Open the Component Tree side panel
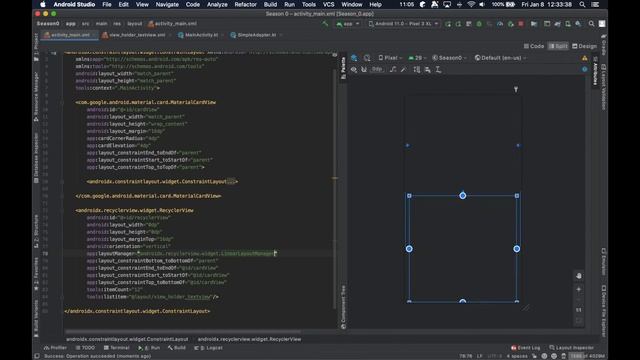Screen dimensions: 640x360 click(343, 307)
